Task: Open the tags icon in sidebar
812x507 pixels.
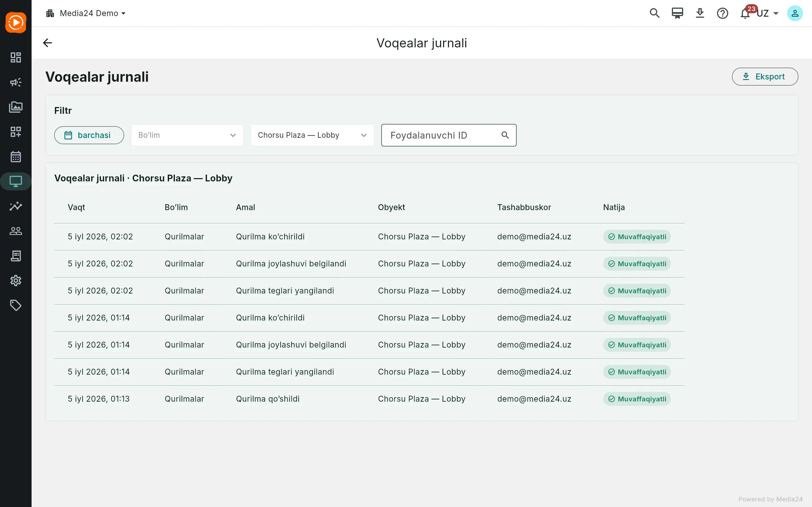Action: [16, 306]
